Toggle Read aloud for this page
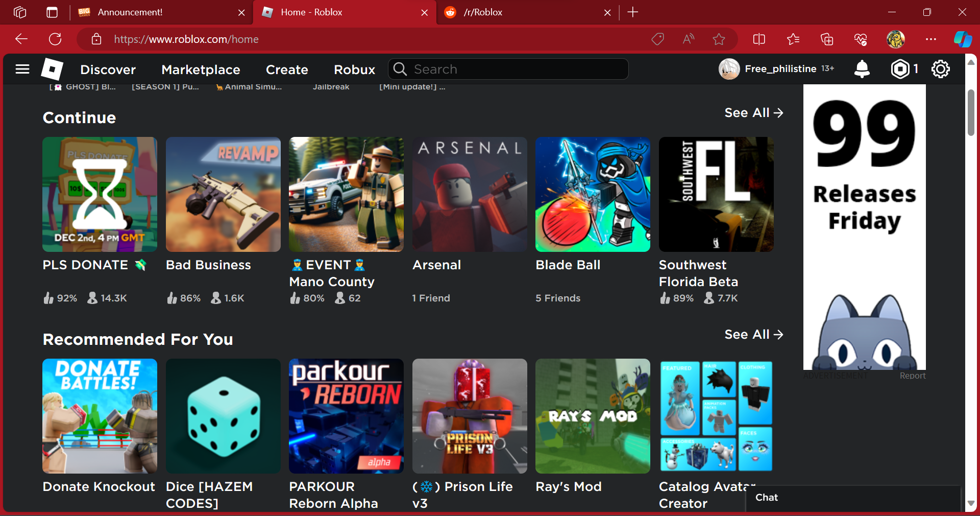 (x=688, y=39)
